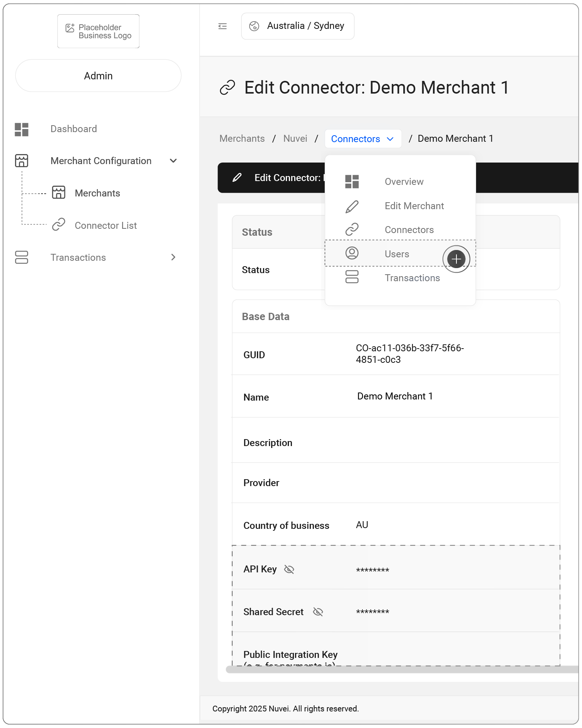Reveal the API Key with eye-slash icon
The image size is (582, 728).
289,569
